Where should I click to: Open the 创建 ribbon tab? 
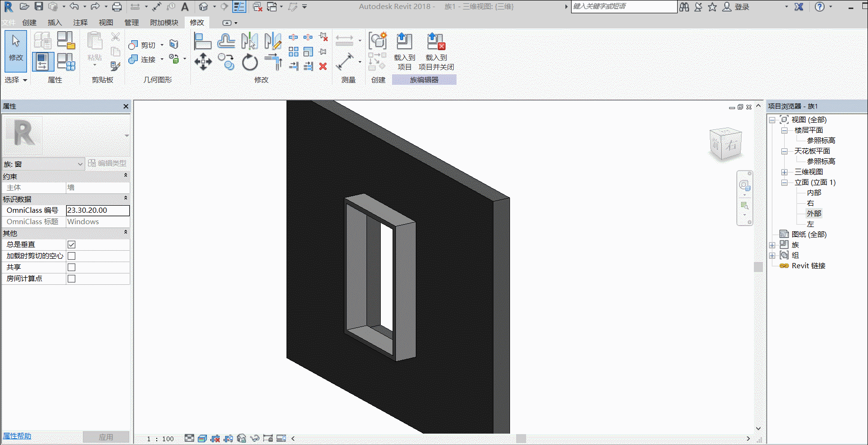click(x=29, y=22)
